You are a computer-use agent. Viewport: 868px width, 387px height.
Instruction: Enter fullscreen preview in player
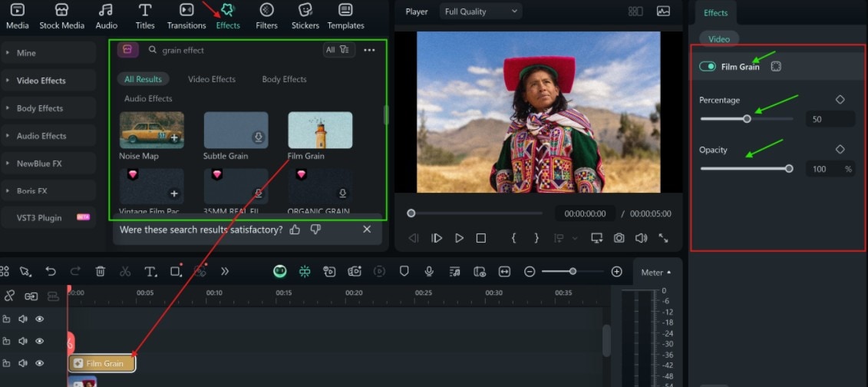coord(663,238)
